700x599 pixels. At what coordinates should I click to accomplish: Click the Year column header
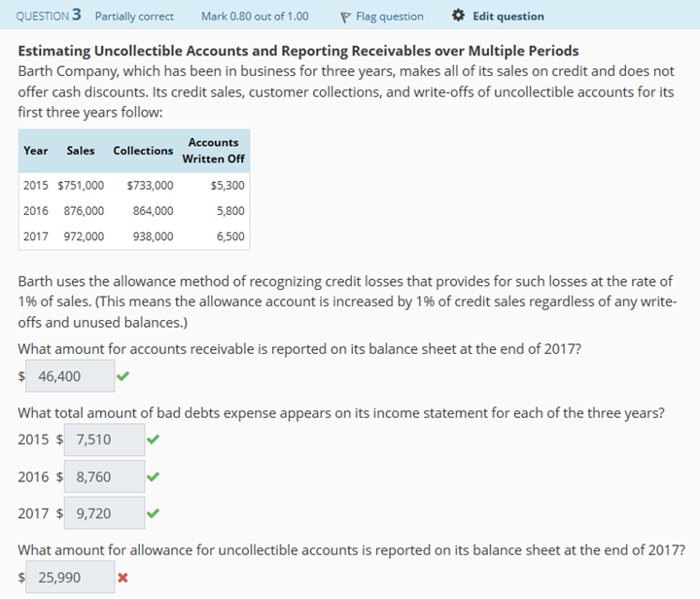coord(36,151)
